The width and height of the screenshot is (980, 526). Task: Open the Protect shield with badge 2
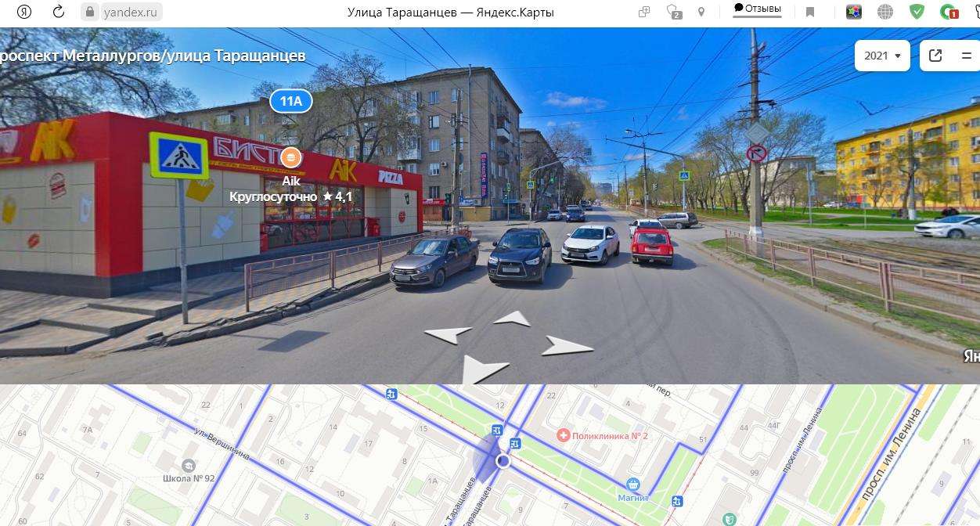point(673,12)
